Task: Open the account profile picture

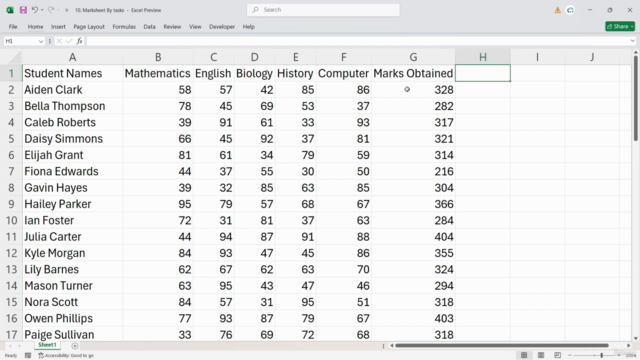Action: point(570,10)
